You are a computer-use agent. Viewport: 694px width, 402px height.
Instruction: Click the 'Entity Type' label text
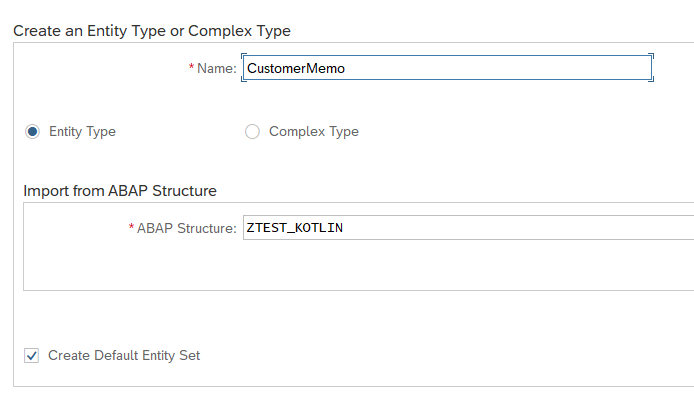click(x=82, y=131)
